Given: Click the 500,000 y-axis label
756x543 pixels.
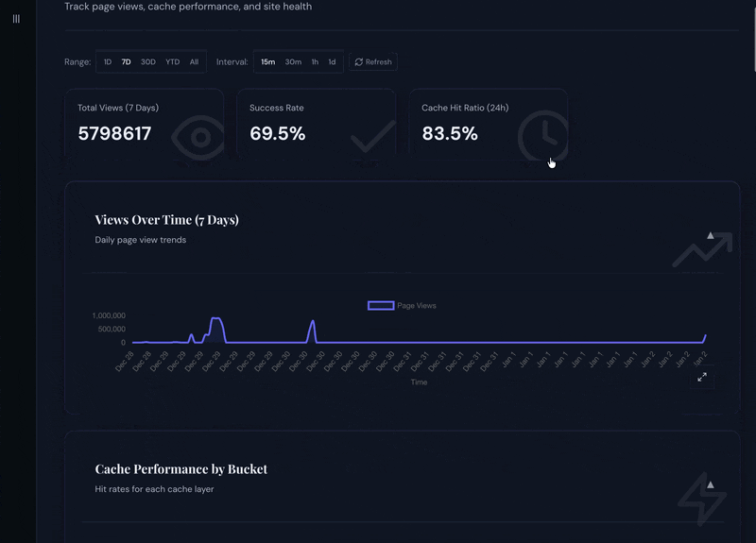Looking at the screenshot, I should (x=112, y=329).
